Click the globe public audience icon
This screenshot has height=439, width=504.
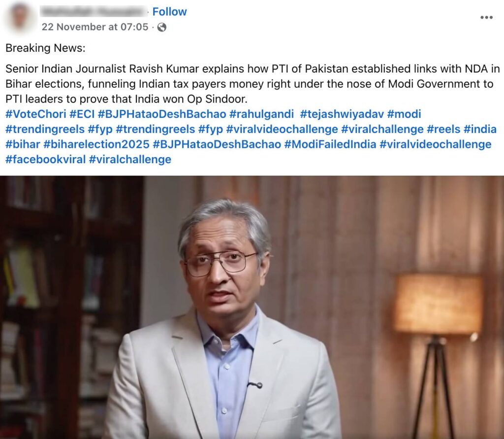tap(161, 28)
